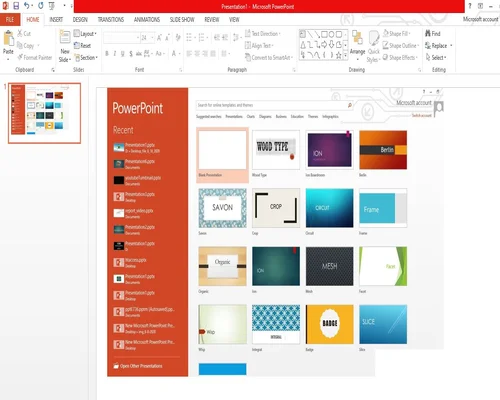Open youtubeThumbnail.pptx recent file
The height and width of the screenshot is (400, 500).
coord(137,180)
